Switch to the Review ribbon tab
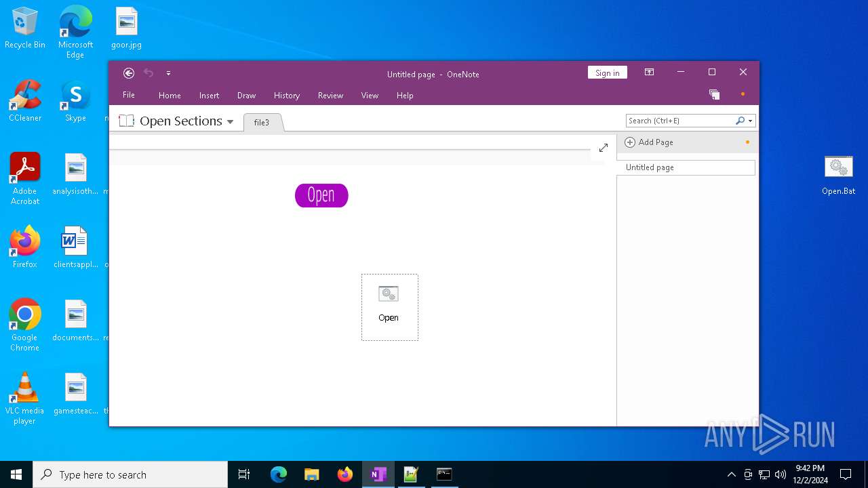Viewport: 868px width, 488px height. point(330,96)
